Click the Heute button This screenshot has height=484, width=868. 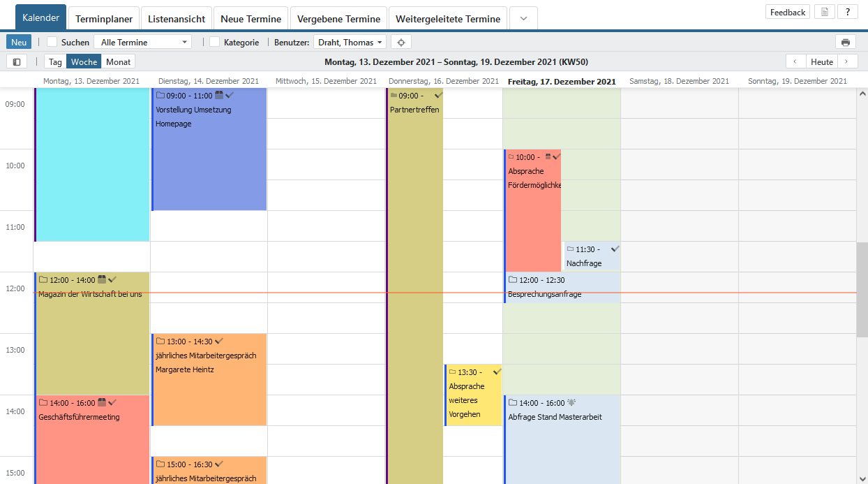821,61
